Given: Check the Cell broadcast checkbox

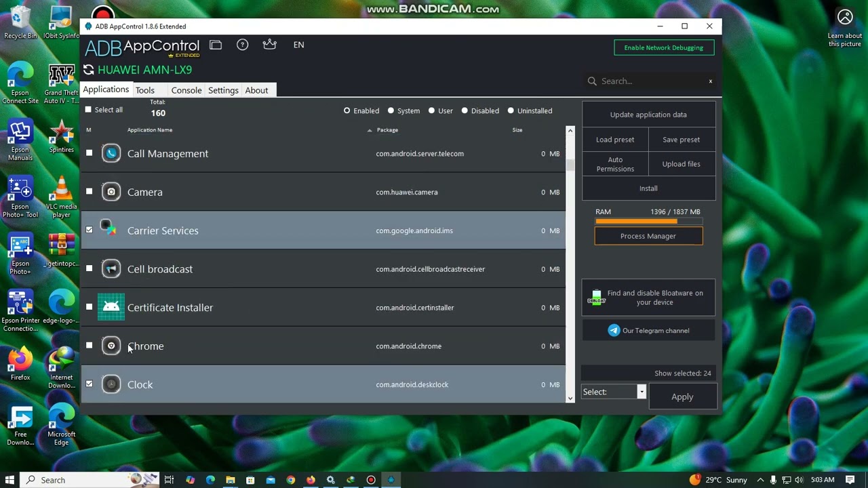Looking at the screenshot, I should click(89, 268).
